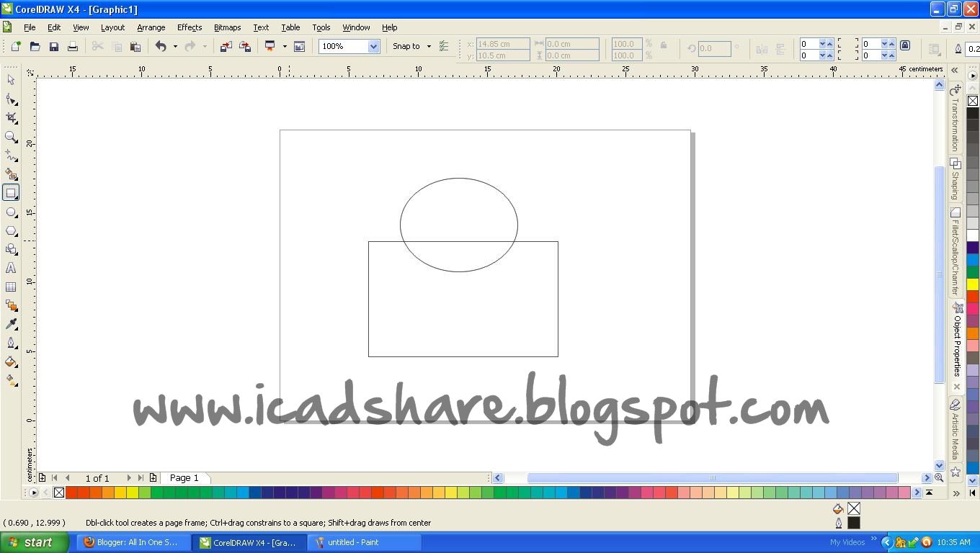Select the Freehand tool
The image size is (980, 553).
pos(11,156)
